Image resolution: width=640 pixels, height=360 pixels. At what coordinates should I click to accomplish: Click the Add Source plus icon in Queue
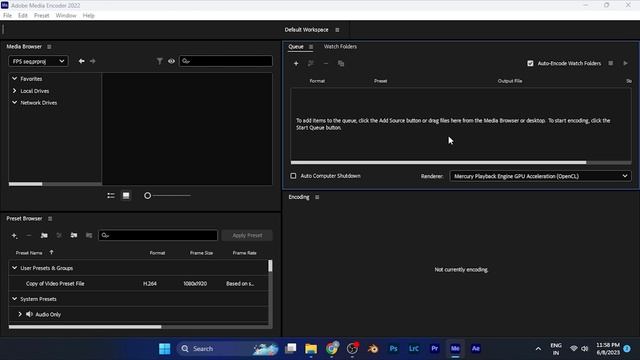pyautogui.click(x=296, y=64)
